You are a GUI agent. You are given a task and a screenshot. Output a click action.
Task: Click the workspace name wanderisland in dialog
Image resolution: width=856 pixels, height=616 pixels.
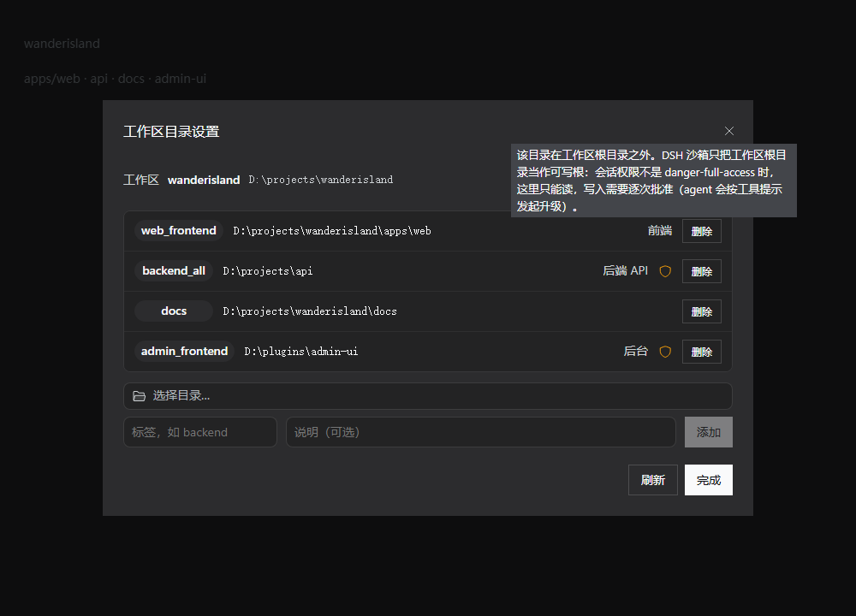[x=204, y=180]
